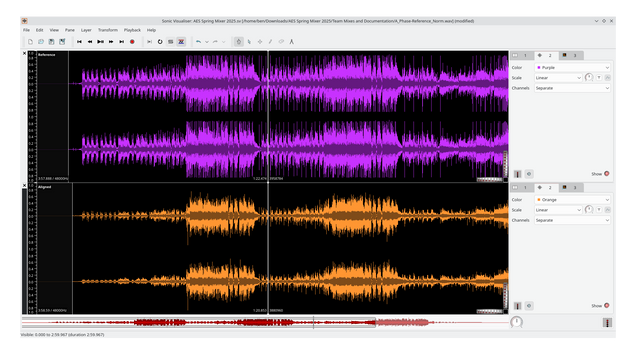Click the red Record button
The height and width of the screenshot is (362, 636).
click(x=132, y=42)
